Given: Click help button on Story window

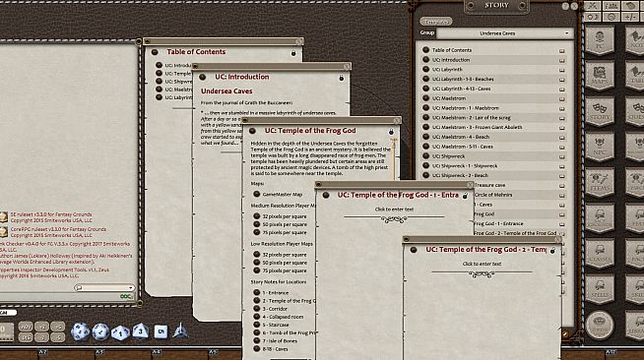Looking at the screenshot, I should [565, 6].
